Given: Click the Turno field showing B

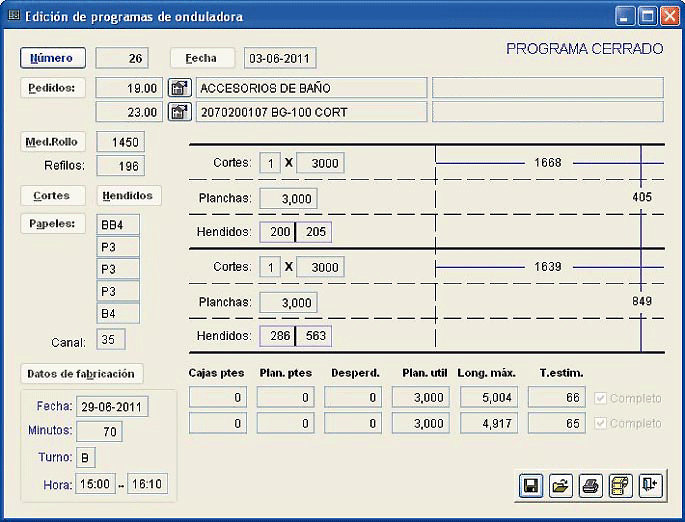Looking at the screenshot, I should point(86,457).
